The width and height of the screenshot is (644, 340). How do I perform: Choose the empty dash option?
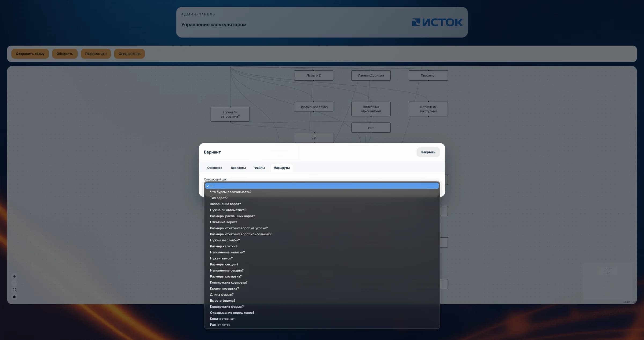[322, 186]
